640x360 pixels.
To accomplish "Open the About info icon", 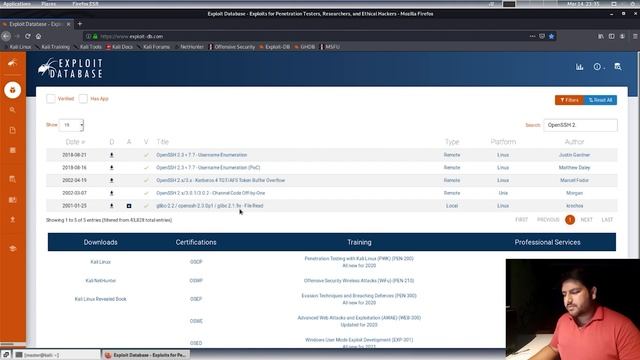I will coord(598,67).
